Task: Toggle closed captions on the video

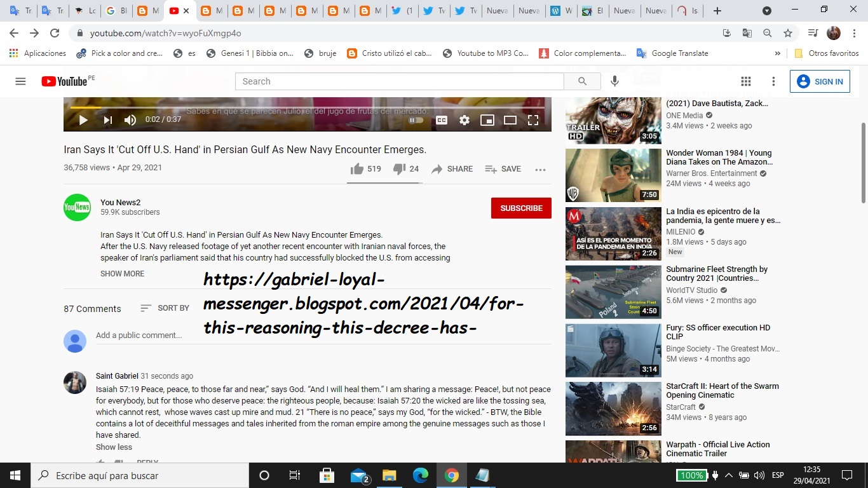Action: (x=441, y=120)
